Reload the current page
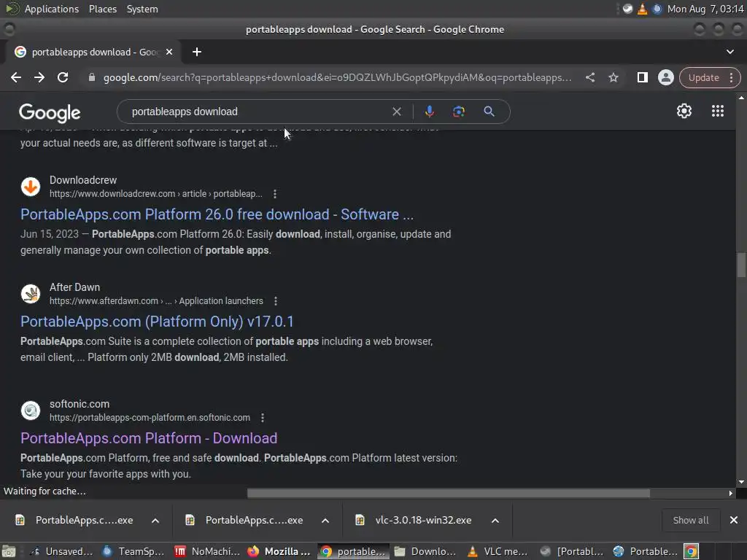Viewport: 747px width, 560px height. coord(63,77)
